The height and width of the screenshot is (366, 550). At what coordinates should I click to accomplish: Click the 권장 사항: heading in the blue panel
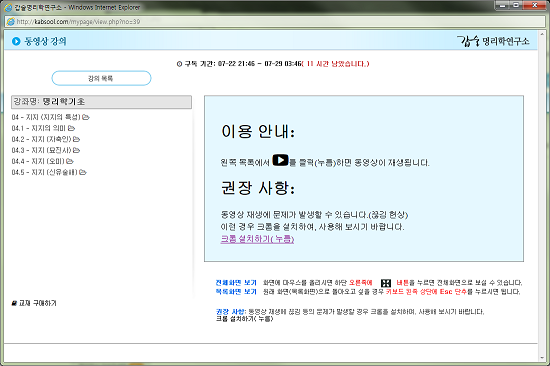tap(258, 188)
